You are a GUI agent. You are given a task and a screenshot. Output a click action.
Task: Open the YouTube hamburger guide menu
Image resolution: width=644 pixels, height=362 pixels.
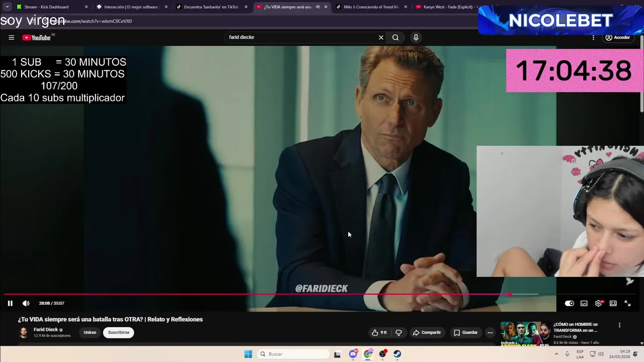pos(11,37)
